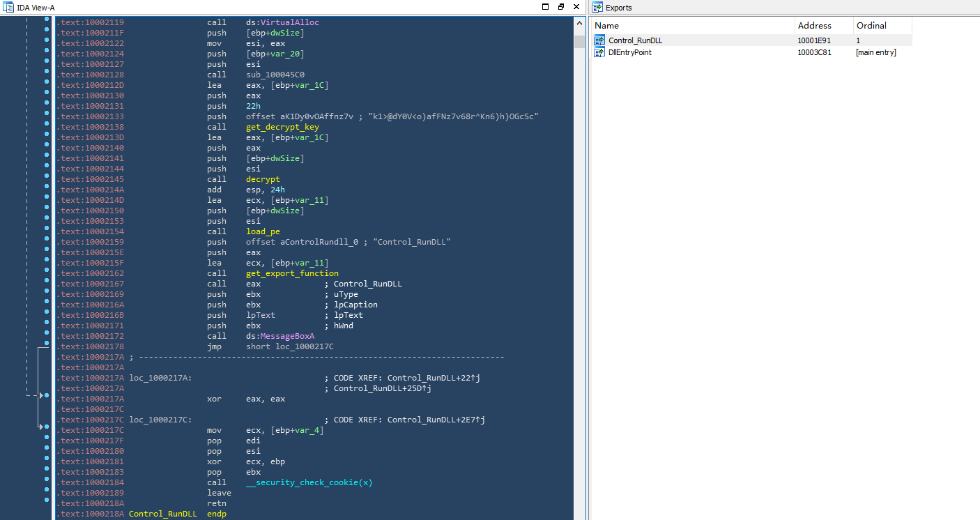Switch to the Exports tab
This screenshot has width=980, height=520.
pyautogui.click(x=618, y=8)
